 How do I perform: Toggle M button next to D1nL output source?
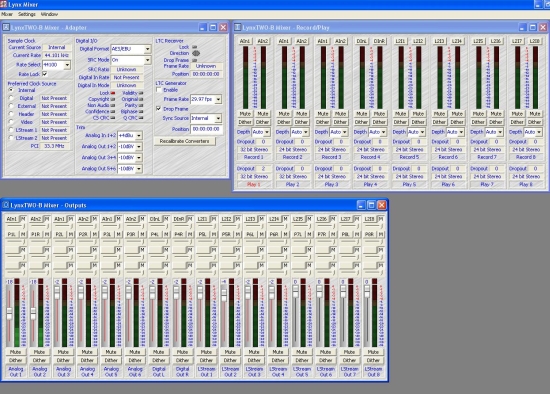(166, 219)
